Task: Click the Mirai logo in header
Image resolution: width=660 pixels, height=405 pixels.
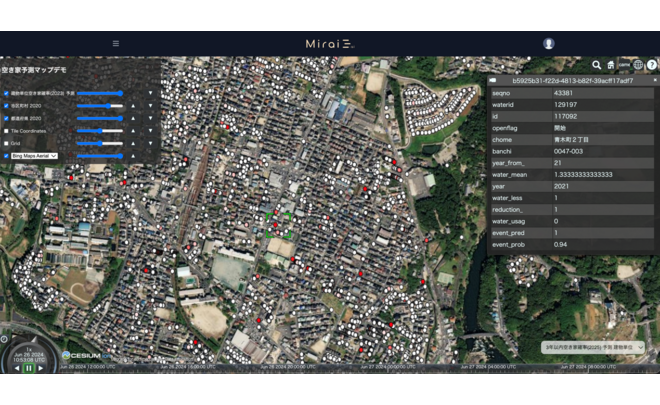Action: click(330, 43)
